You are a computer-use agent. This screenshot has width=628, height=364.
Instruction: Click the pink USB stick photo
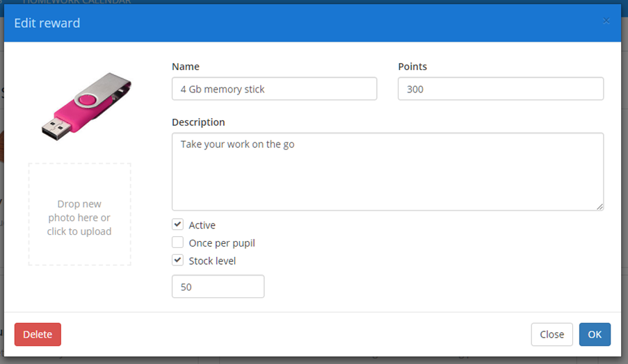tap(86, 105)
